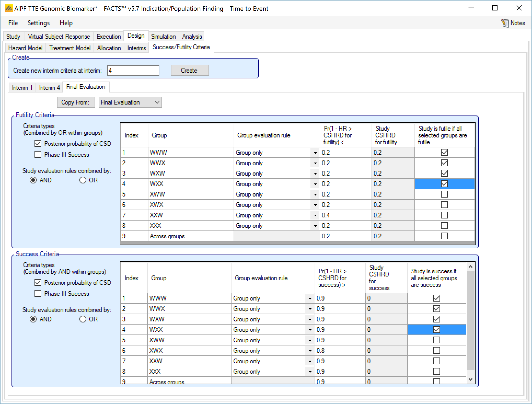Expand group evaluation rule for success XWX
Image resolution: width=532 pixels, height=404 pixels.
click(x=310, y=351)
